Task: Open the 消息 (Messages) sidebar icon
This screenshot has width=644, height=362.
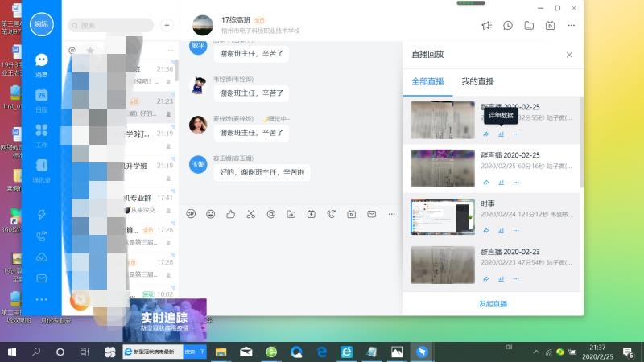Action: click(x=41, y=63)
